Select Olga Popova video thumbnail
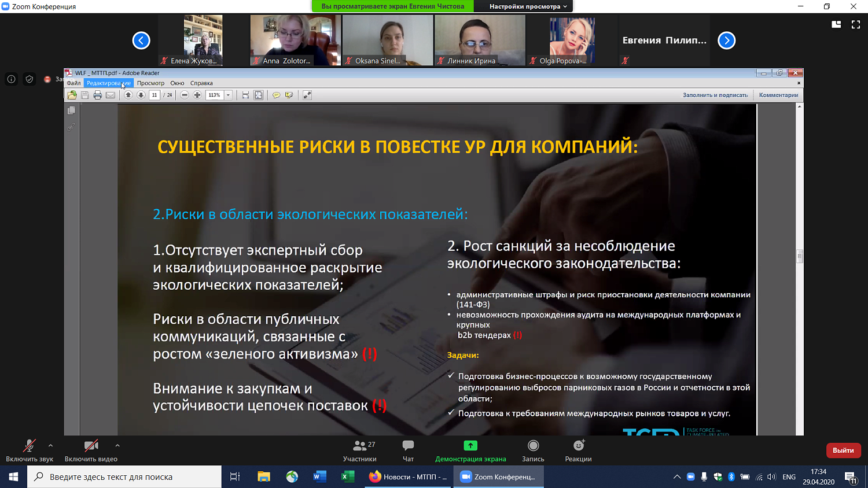This screenshot has height=488, width=868. click(572, 40)
